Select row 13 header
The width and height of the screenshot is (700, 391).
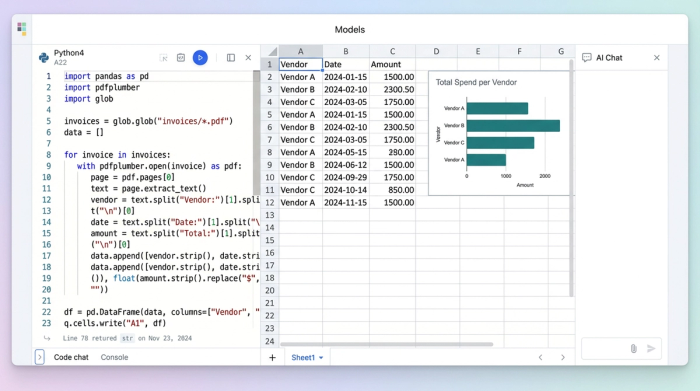click(x=270, y=215)
